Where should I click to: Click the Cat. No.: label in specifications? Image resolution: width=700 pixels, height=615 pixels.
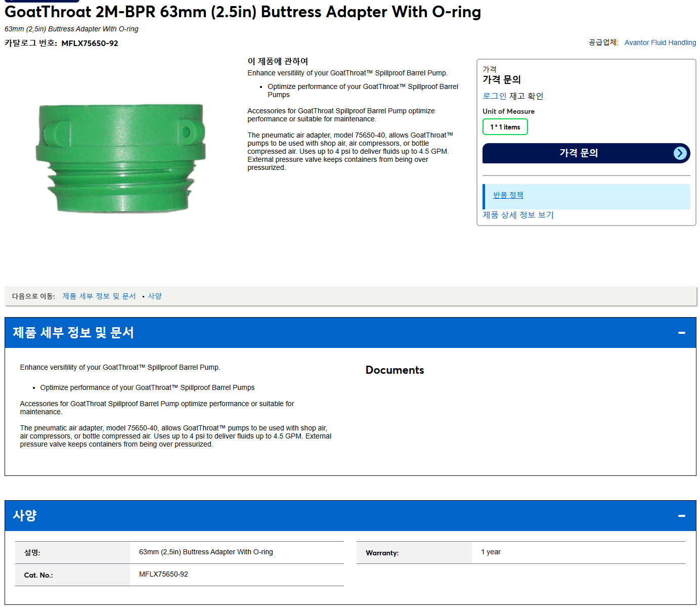click(x=38, y=575)
